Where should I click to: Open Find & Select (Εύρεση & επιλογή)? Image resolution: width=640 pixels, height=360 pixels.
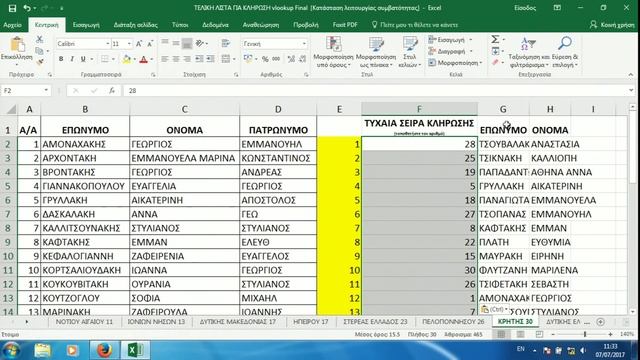click(x=565, y=52)
